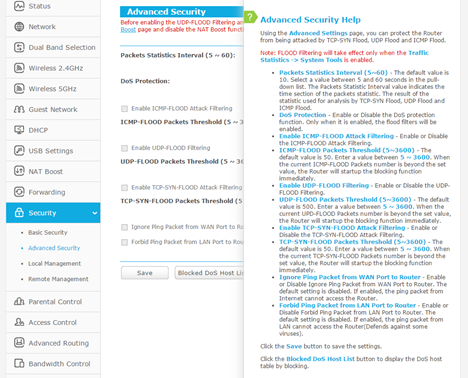This screenshot has height=378, width=468.
Task: Enable TCP-SYN-FLOOD Attack Filtering checkbox
Action: pos(124,188)
